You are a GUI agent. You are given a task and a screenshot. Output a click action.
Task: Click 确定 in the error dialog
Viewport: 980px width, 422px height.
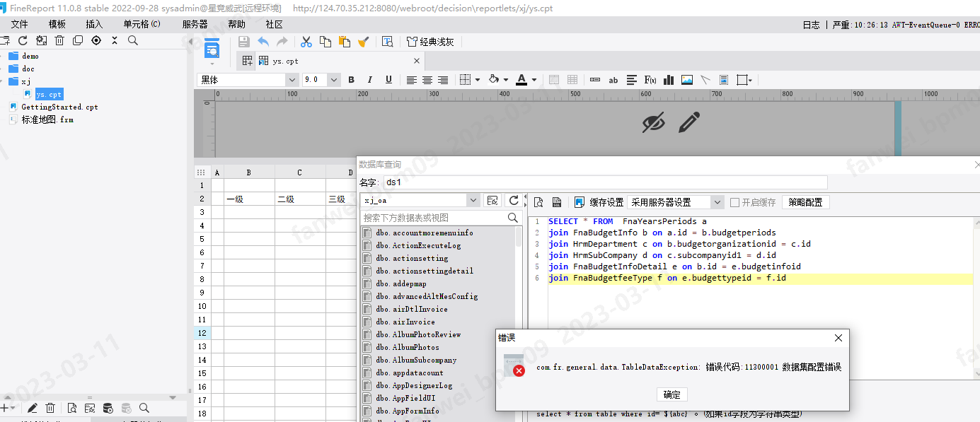(671, 394)
